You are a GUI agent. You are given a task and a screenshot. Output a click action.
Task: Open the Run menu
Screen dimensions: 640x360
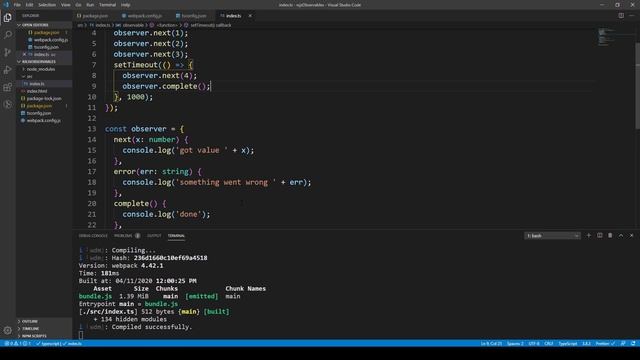pyautogui.click(x=90, y=5)
